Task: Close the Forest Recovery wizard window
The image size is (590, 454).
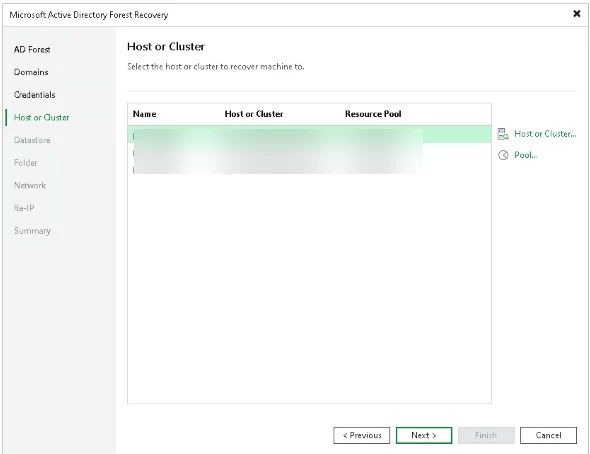Action: pos(576,14)
